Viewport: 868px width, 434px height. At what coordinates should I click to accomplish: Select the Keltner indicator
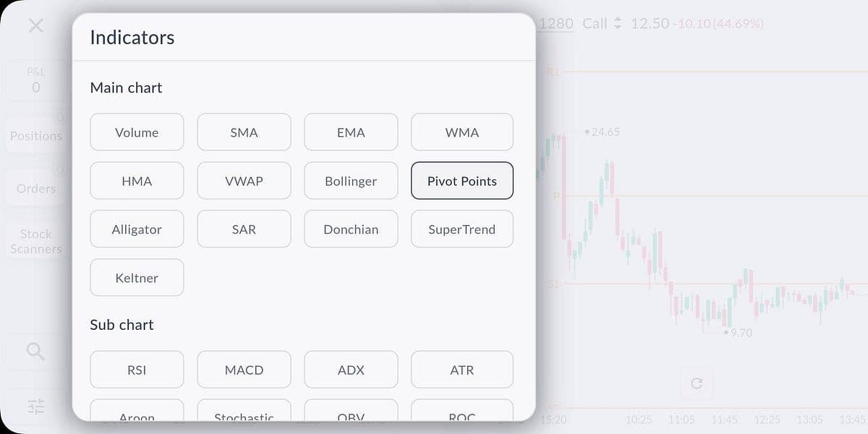click(x=137, y=278)
